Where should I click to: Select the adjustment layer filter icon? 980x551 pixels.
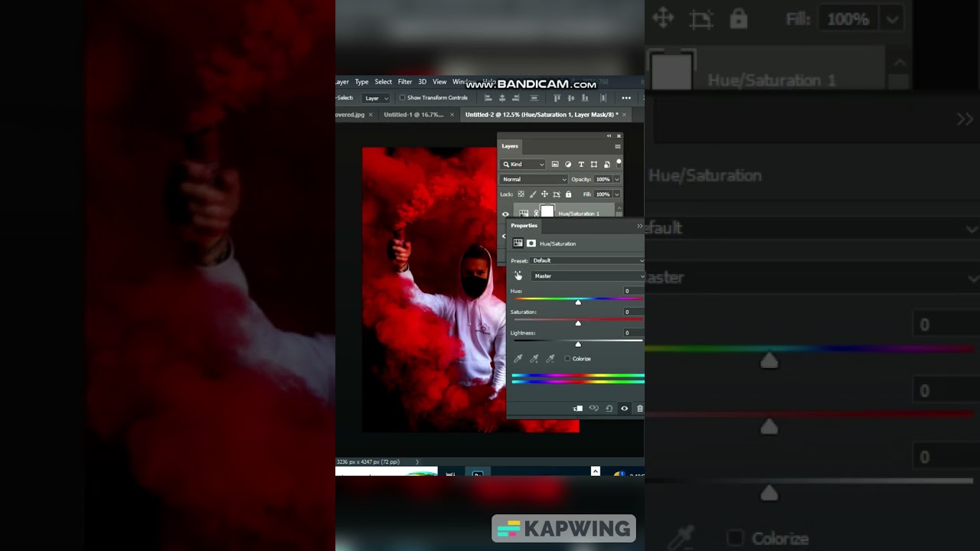[568, 165]
